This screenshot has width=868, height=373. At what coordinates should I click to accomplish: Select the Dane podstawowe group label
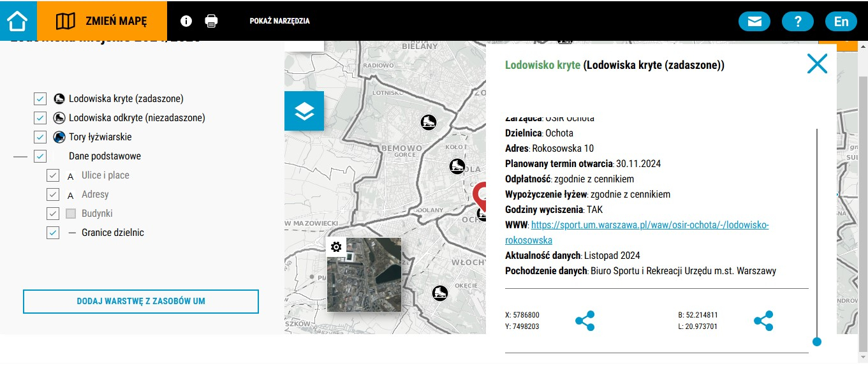(x=105, y=156)
